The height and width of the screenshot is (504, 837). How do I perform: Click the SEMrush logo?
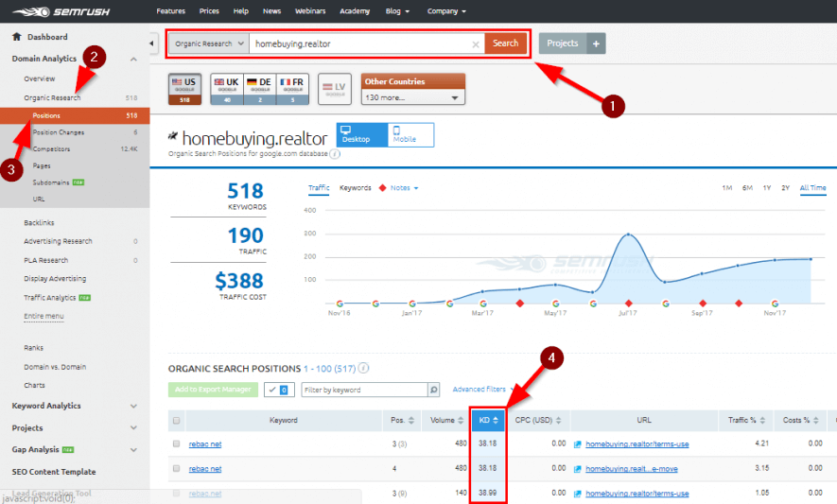[61, 11]
